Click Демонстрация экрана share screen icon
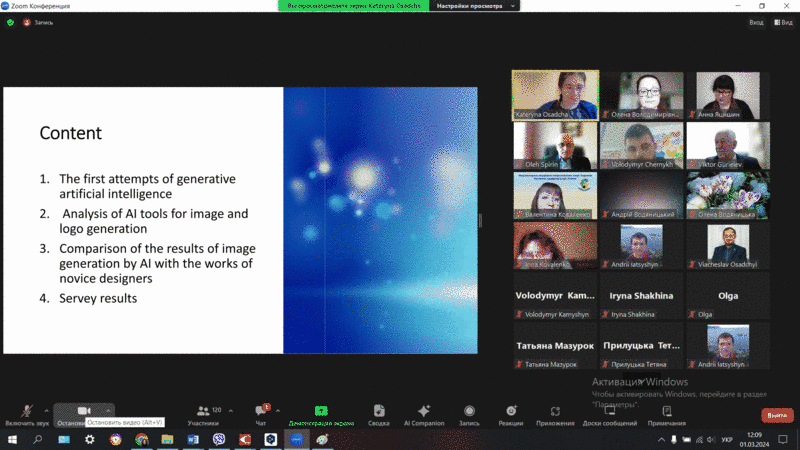Viewport: 800px width, 450px height. point(321,413)
